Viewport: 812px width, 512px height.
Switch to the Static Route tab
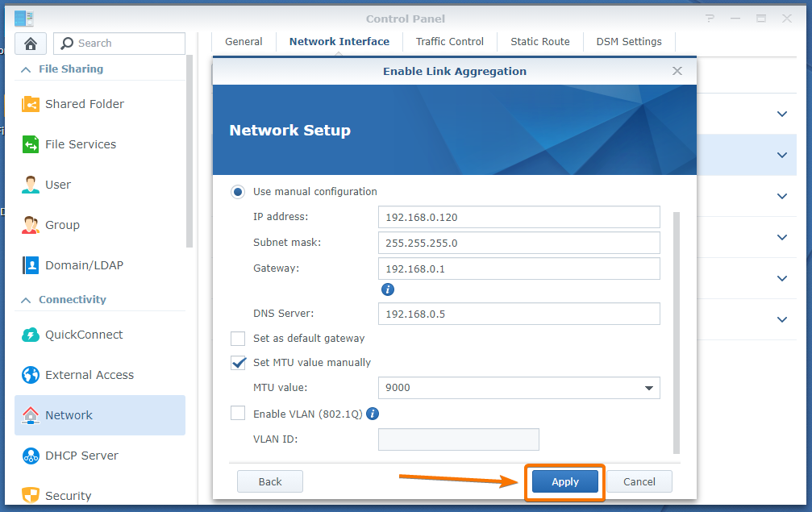coord(539,42)
